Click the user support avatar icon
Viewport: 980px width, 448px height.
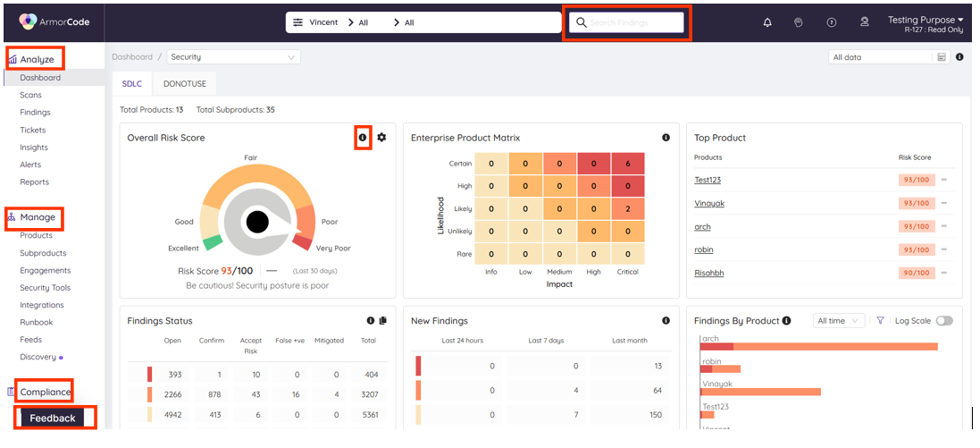pyautogui.click(x=865, y=22)
